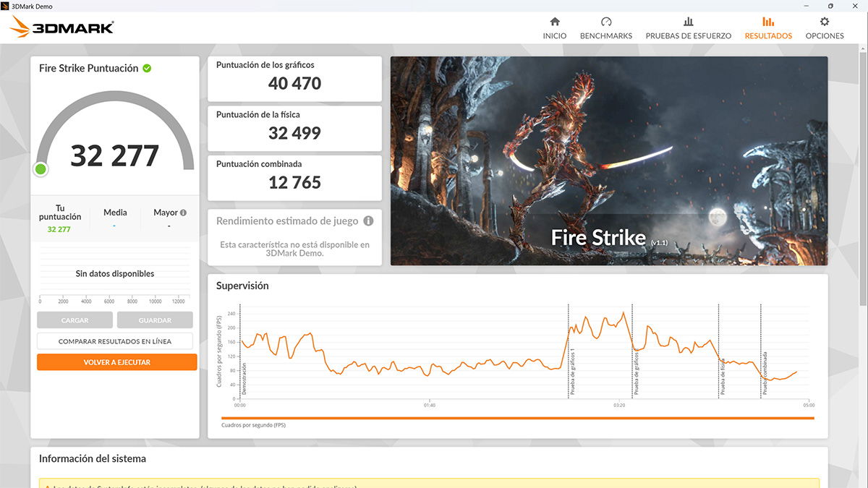Click the Supervisión section heading
Image resolution: width=868 pixels, height=488 pixels.
242,286
